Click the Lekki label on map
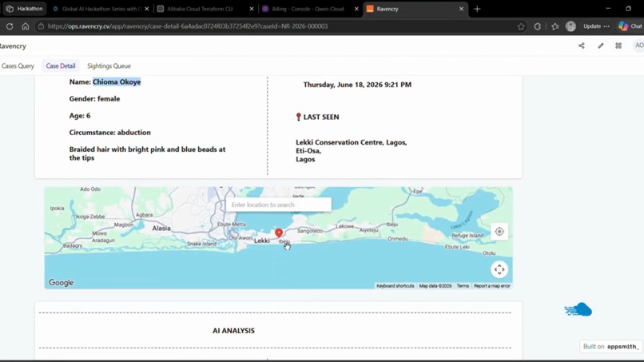The height and width of the screenshot is (362, 644). (x=261, y=241)
